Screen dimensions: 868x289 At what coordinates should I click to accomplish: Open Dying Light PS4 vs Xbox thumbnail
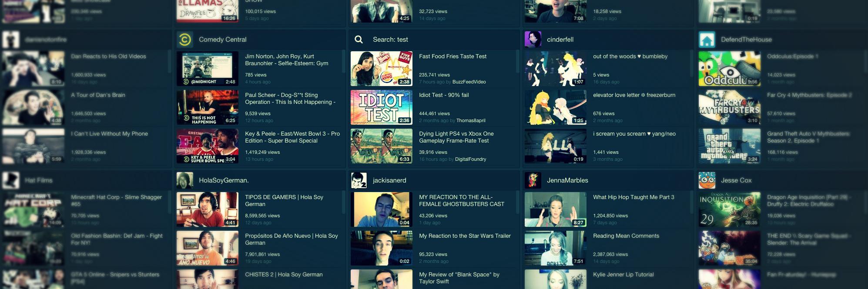coord(382,146)
